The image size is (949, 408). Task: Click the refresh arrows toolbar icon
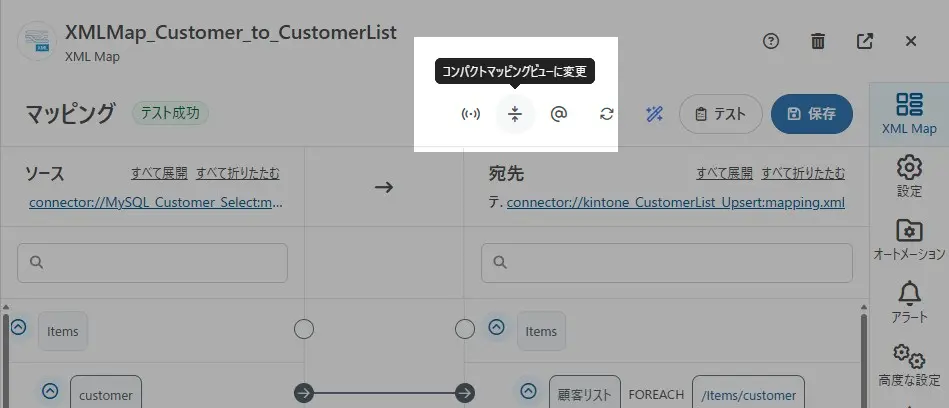coord(606,114)
